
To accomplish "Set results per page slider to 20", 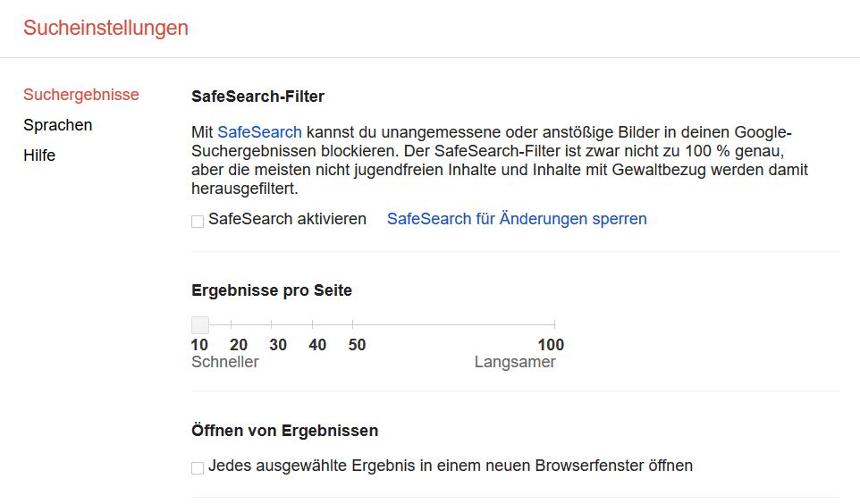I will (232, 324).
